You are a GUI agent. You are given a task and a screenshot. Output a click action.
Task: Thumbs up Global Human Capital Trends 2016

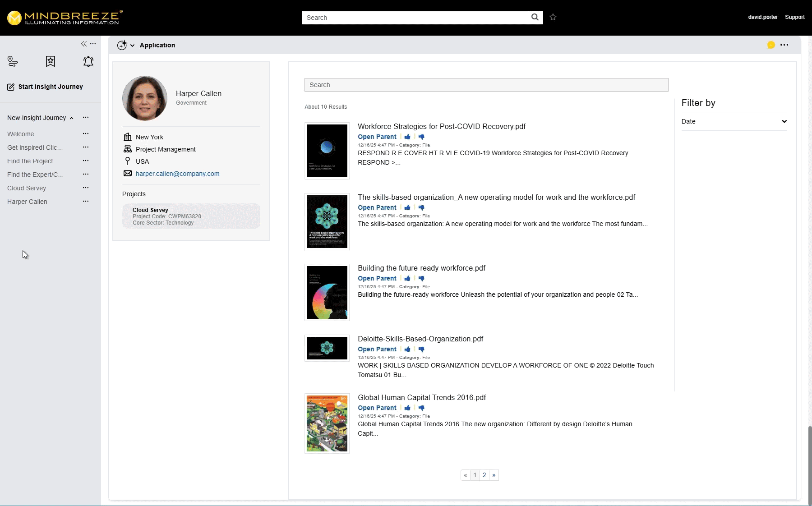click(x=407, y=408)
